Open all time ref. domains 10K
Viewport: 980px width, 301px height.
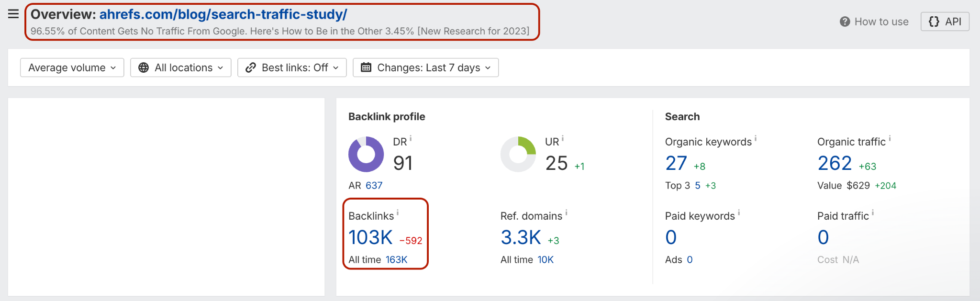click(x=546, y=259)
